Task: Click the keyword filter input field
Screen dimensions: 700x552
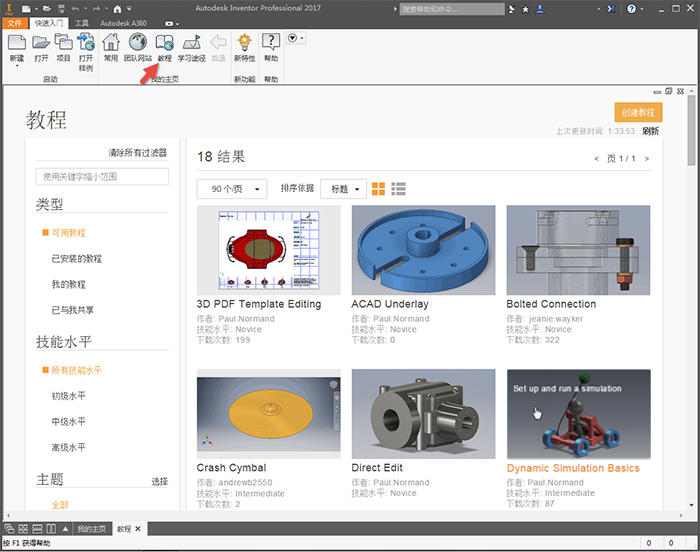Action: click(x=102, y=177)
